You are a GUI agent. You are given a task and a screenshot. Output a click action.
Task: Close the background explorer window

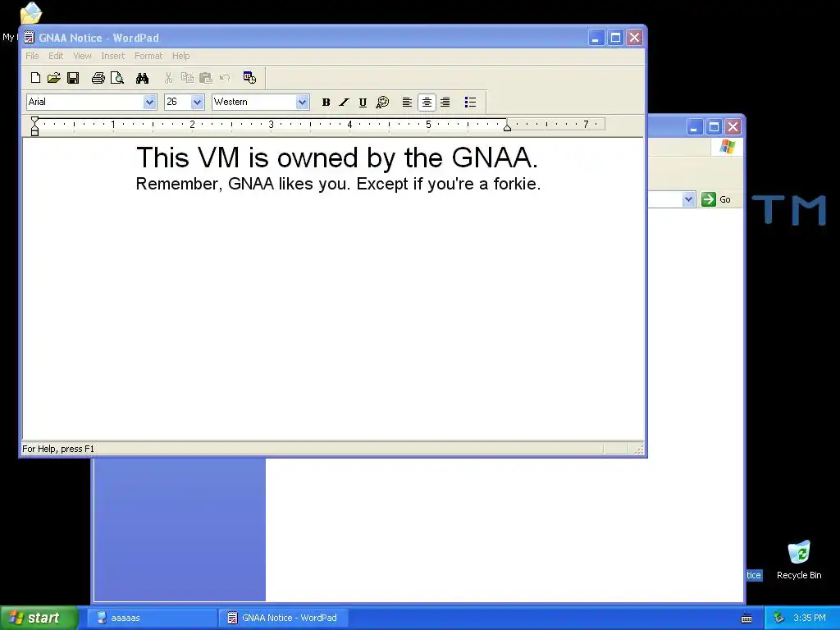point(733,127)
